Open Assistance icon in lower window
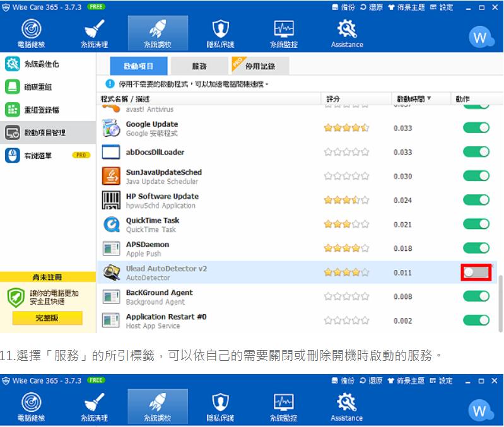Image resolution: width=504 pixels, height=427 pixels. point(347,407)
